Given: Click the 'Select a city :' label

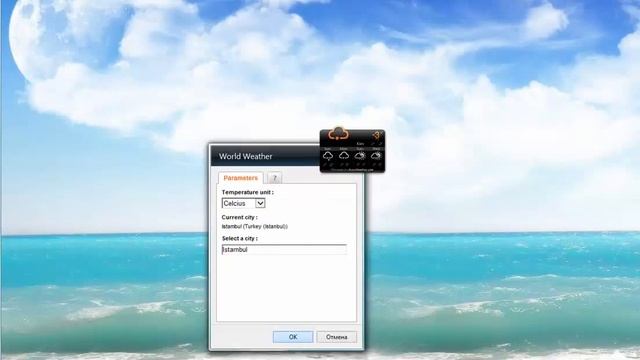Looking at the screenshot, I should 240,238.
